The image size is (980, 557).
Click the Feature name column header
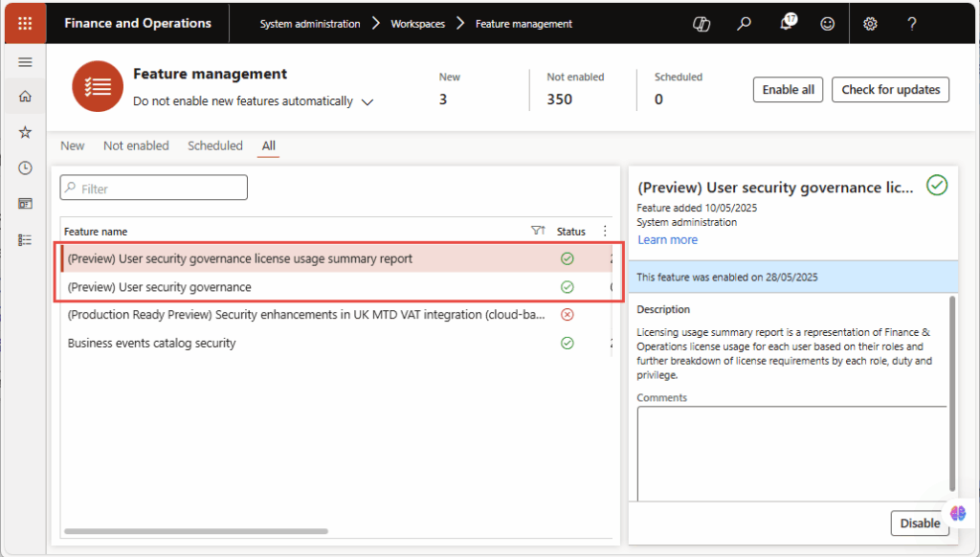[96, 232]
